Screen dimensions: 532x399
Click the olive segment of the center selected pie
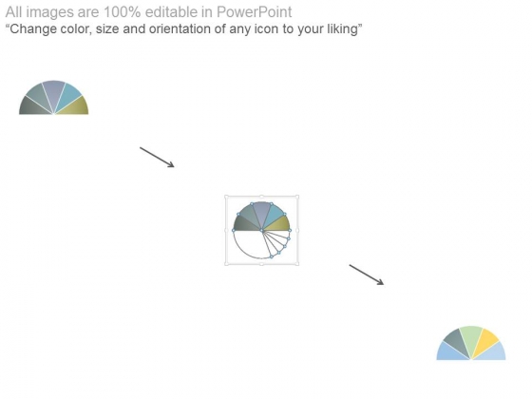[x=279, y=224]
